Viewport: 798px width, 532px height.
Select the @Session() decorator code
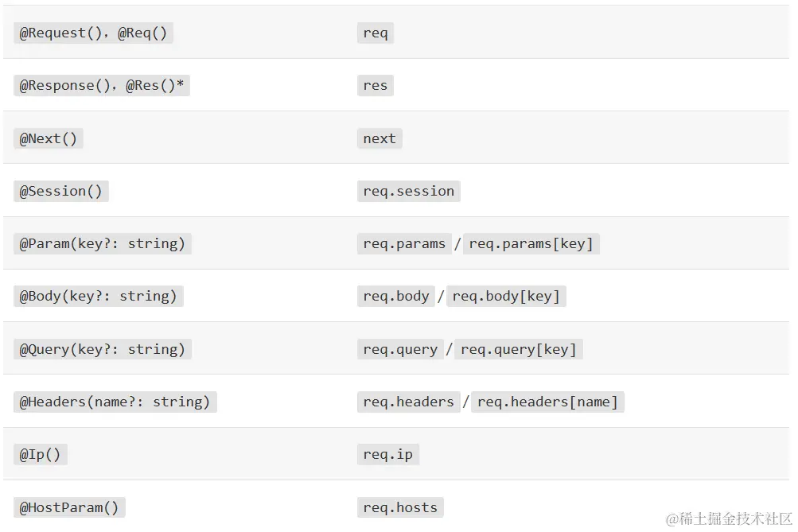click(61, 191)
